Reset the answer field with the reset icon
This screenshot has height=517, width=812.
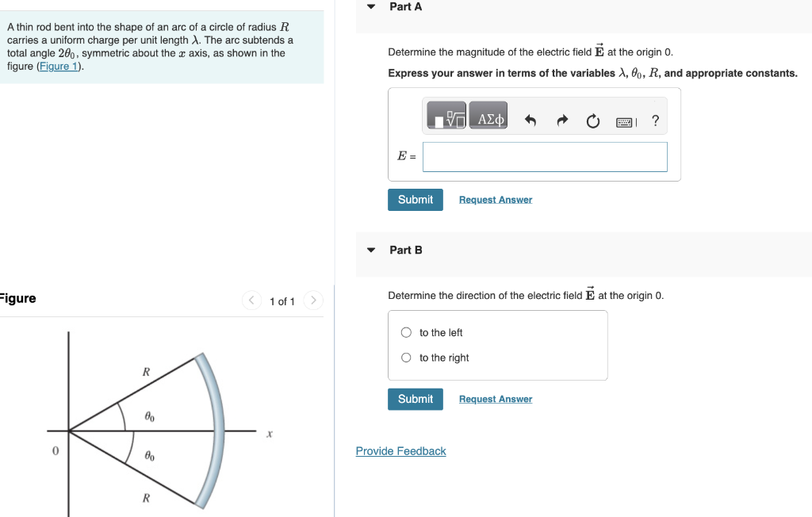point(592,121)
